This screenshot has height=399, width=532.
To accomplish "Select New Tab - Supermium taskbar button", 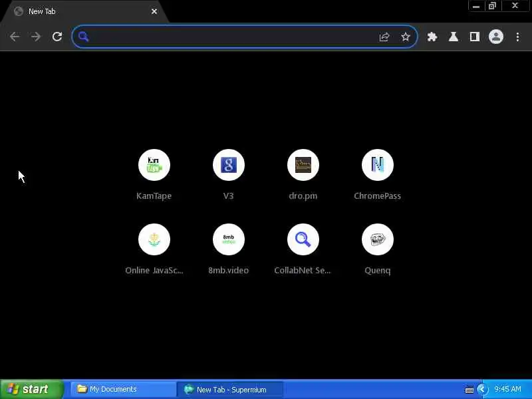I will [229, 389].
